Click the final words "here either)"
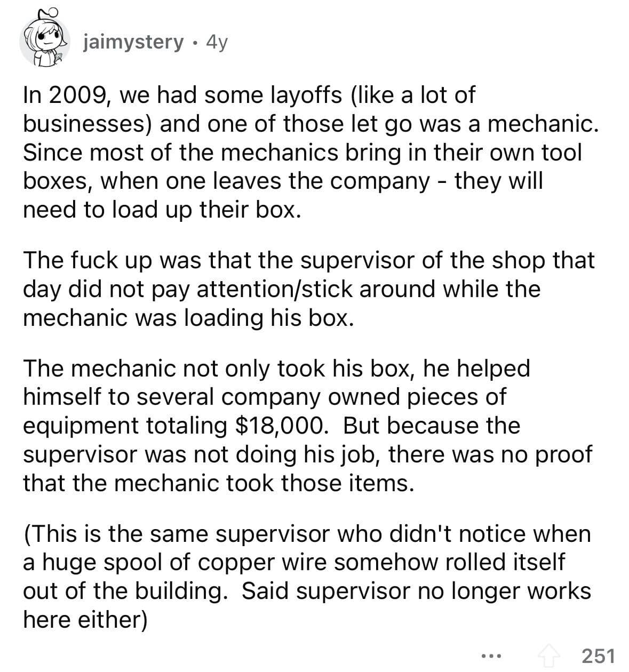629x672 pixels. coord(85,620)
